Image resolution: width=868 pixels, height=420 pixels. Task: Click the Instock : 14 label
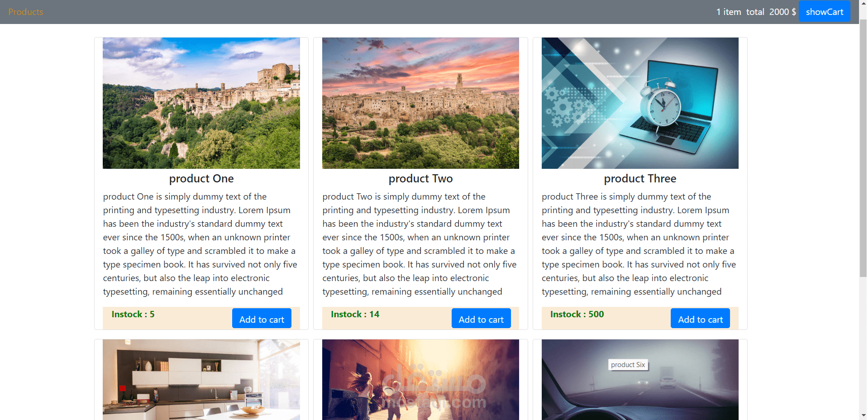tap(355, 314)
